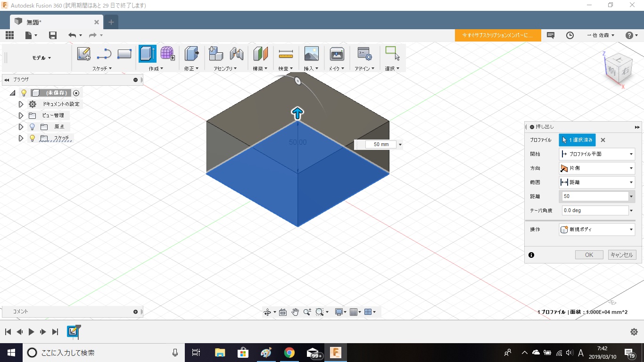
Task: Open the Modify menu in toolbar
Action: [191, 68]
